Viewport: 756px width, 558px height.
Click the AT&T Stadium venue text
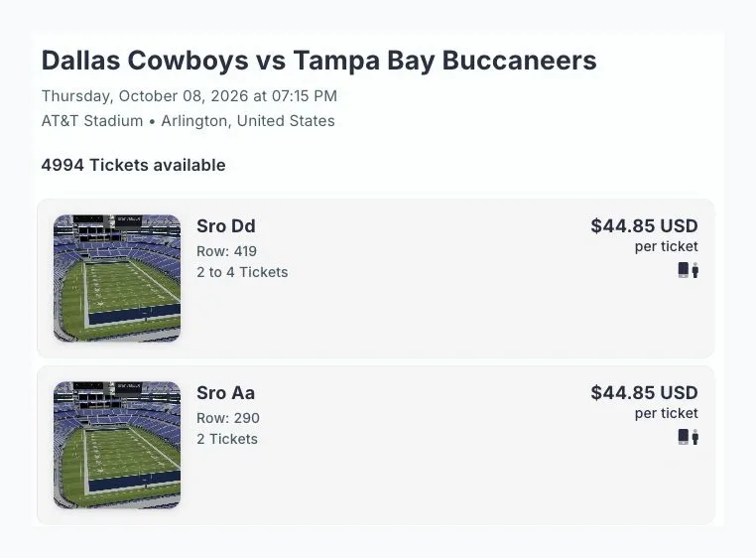[92, 121]
